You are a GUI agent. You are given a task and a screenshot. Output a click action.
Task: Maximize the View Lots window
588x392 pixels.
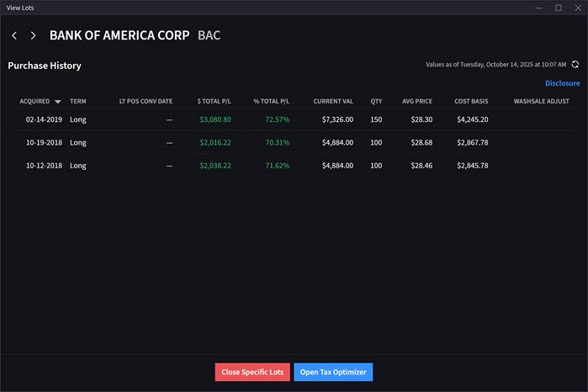click(558, 8)
